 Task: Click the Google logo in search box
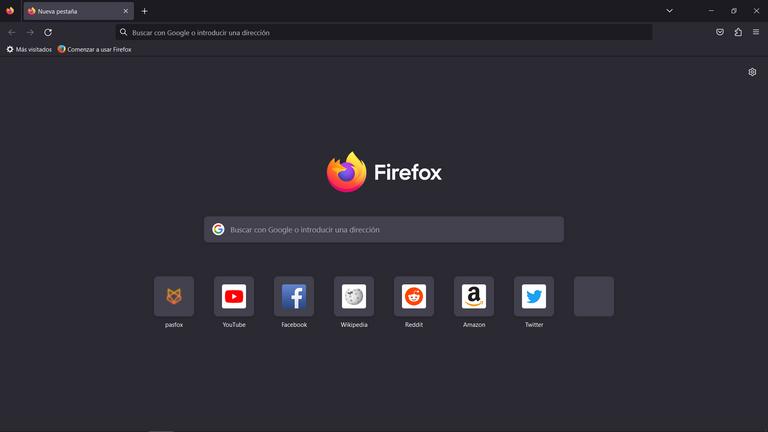click(x=218, y=229)
